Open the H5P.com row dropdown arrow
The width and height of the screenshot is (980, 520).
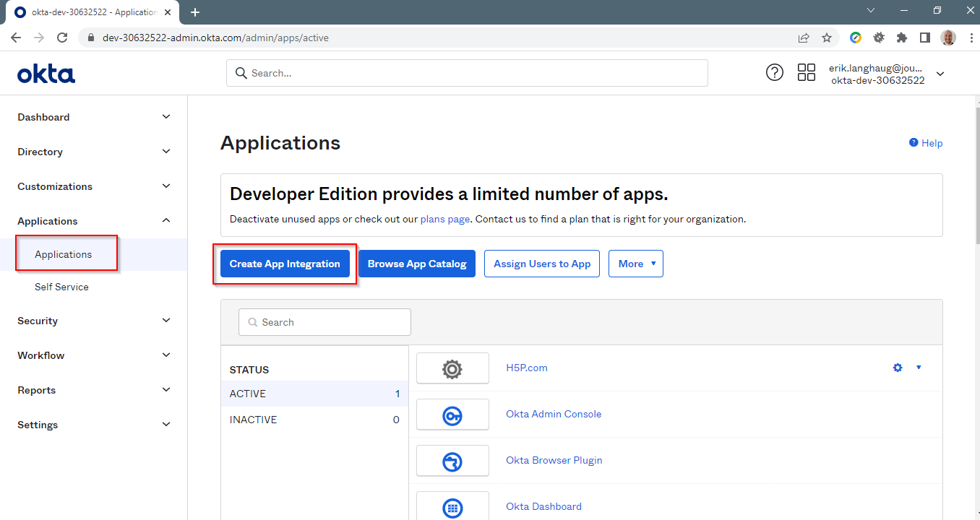click(x=919, y=368)
